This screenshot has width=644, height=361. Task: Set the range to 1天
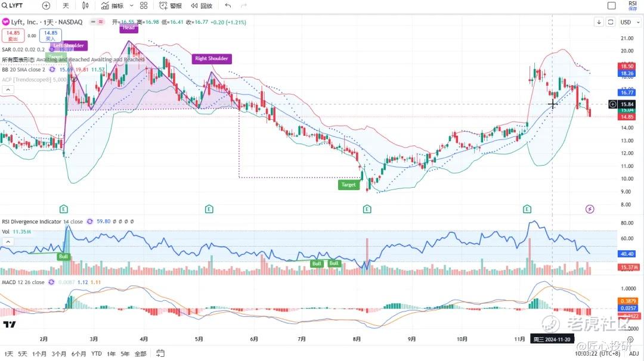[8, 354]
